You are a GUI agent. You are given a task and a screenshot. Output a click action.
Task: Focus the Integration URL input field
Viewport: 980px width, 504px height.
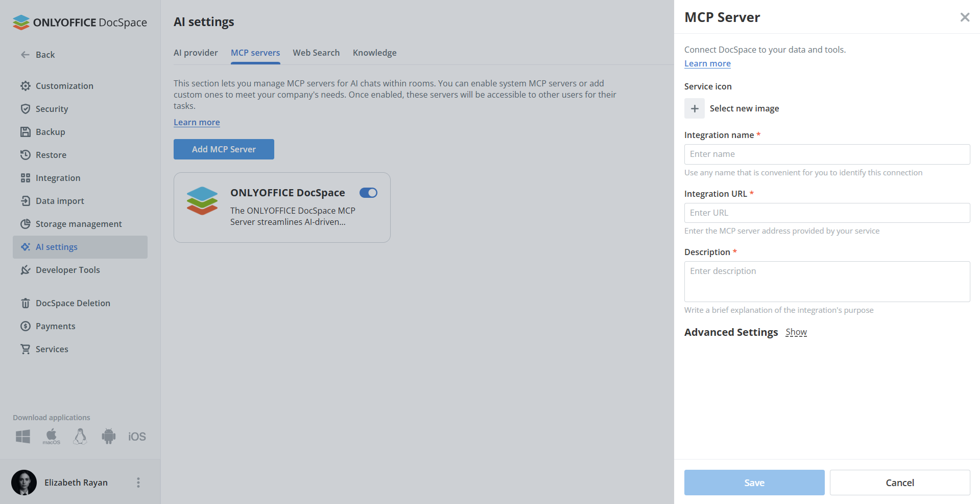pyautogui.click(x=827, y=213)
